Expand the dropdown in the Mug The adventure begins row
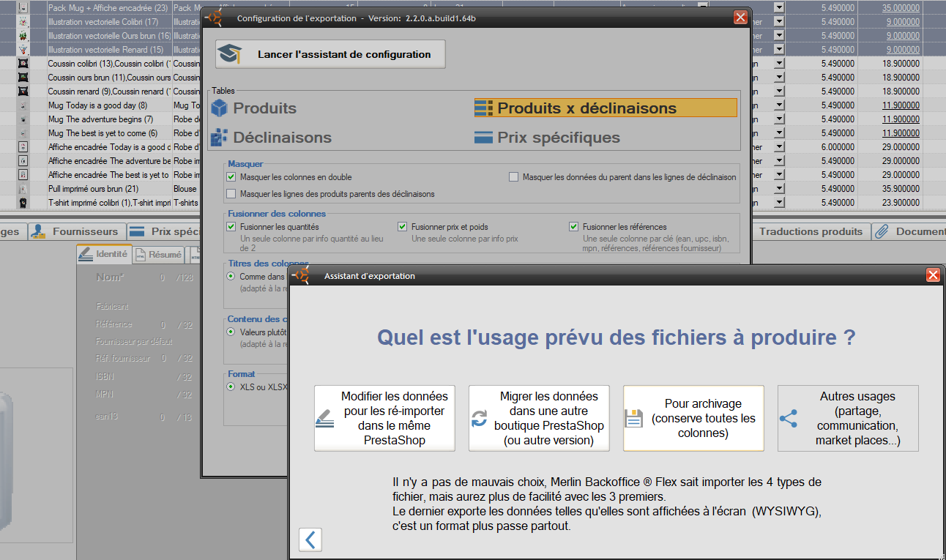This screenshot has width=946, height=560. (779, 119)
